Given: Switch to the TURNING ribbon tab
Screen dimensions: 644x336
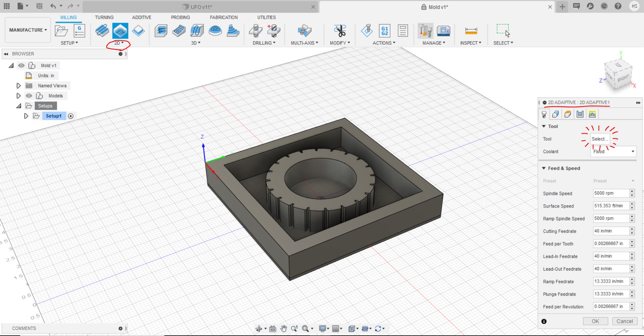Looking at the screenshot, I should [104, 17].
